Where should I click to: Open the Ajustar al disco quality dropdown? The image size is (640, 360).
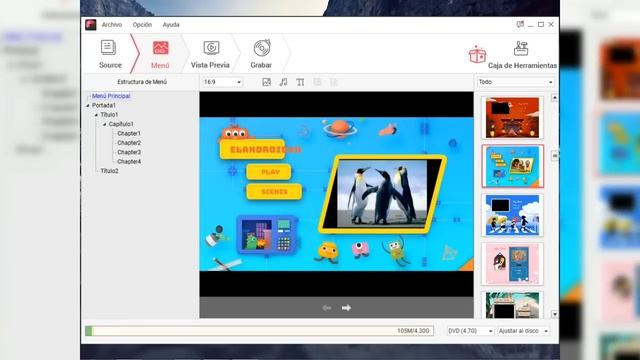(523, 331)
